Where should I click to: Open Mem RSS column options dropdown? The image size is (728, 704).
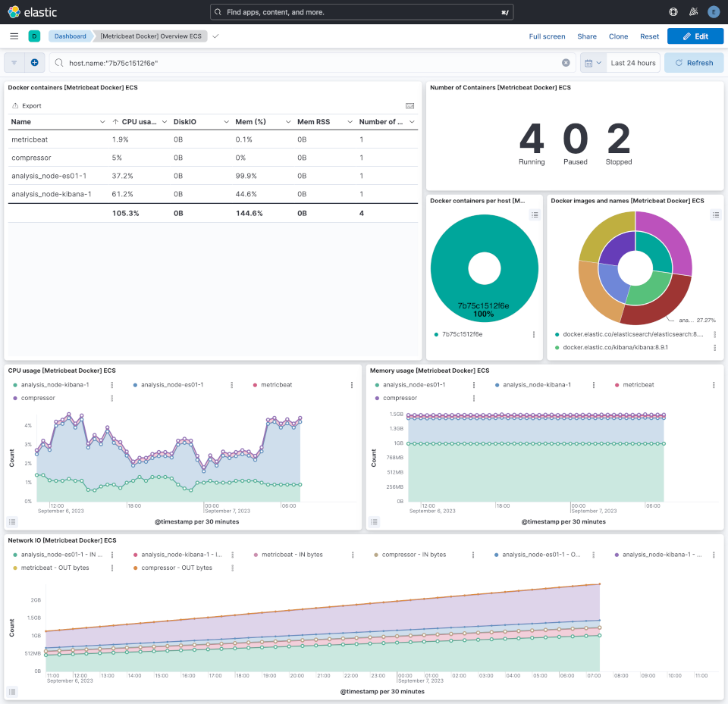tap(350, 122)
